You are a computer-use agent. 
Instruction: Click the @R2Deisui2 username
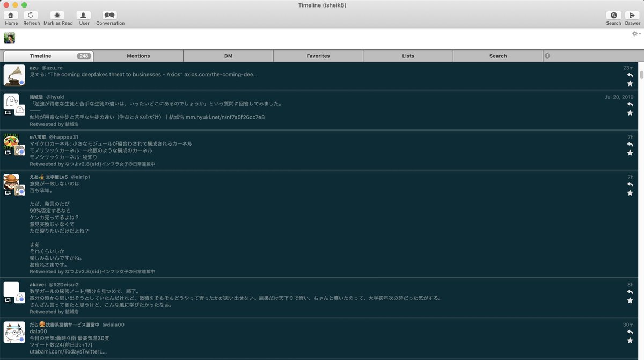coord(64,285)
